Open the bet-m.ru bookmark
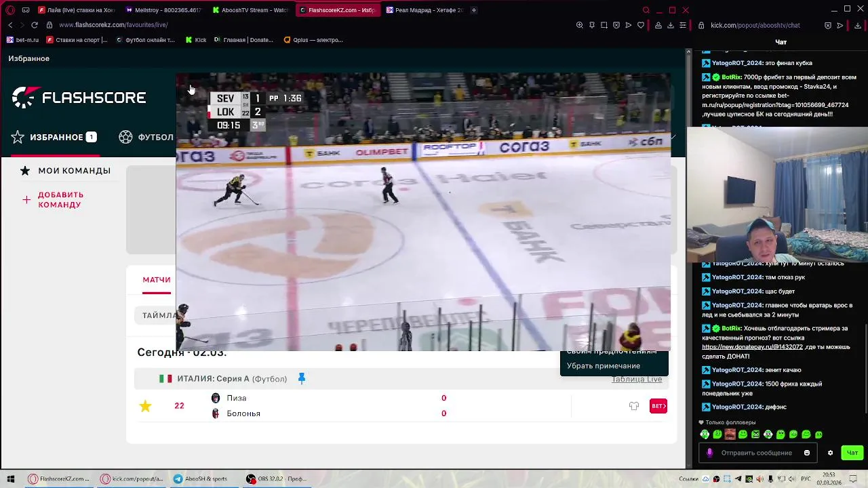The width and height of the screenshot is (868, 488). tap(22, 40)
